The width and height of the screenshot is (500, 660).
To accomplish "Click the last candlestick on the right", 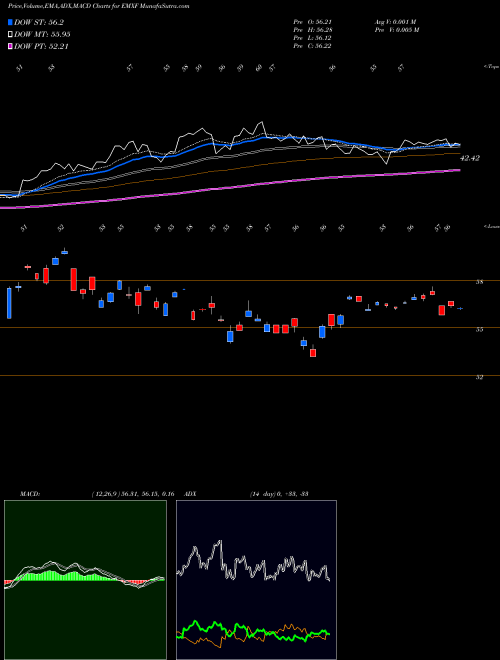I will (x=460, y=309).
